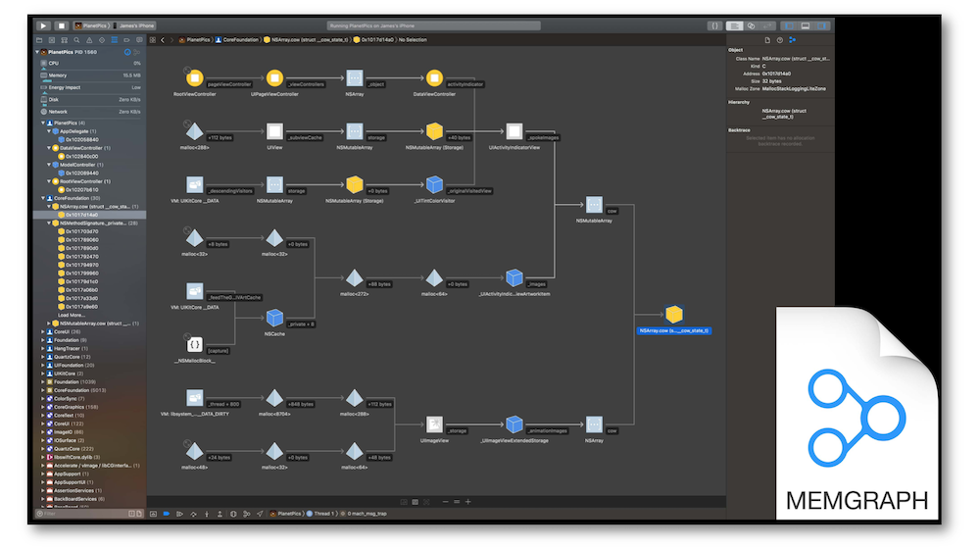Select the NSCache graph node

(x=274, y=318)
